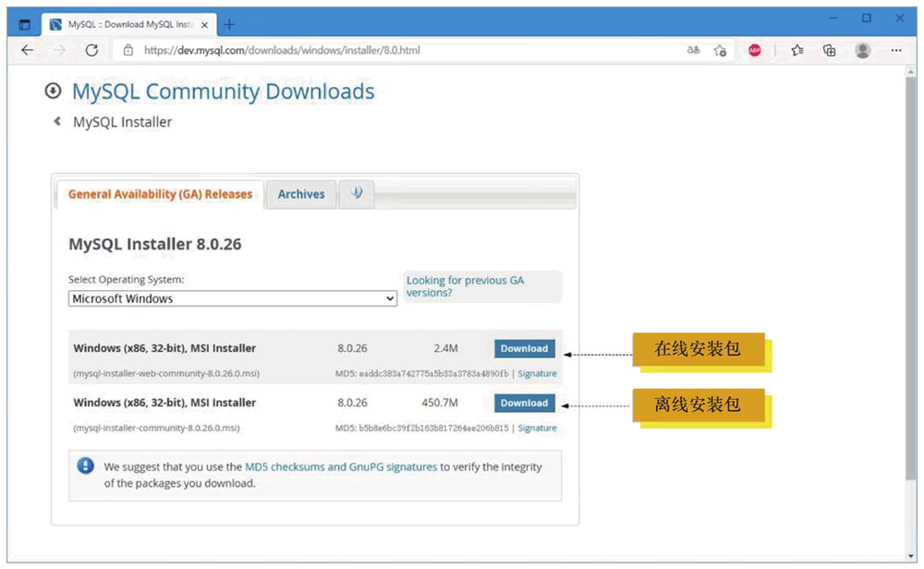
Task: Open the browser settings ellipsis menu
Action: click(895, 51)
